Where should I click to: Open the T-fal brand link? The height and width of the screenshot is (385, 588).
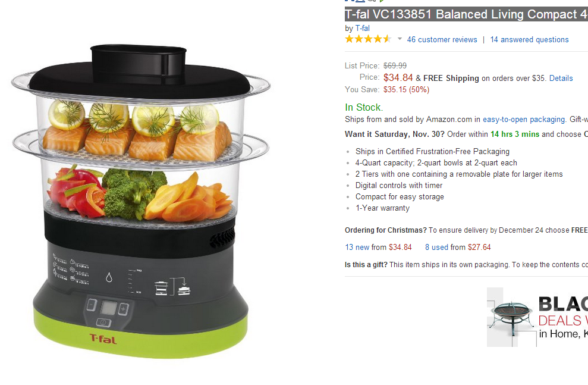pyautogui.click(x=362, y=28)
